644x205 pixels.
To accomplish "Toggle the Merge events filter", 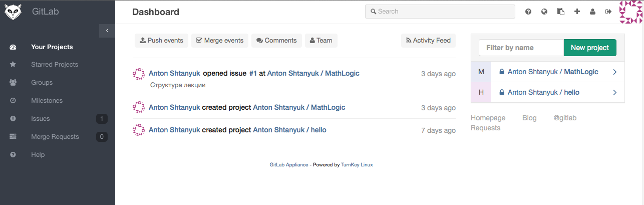I will (x=220, y=41).
